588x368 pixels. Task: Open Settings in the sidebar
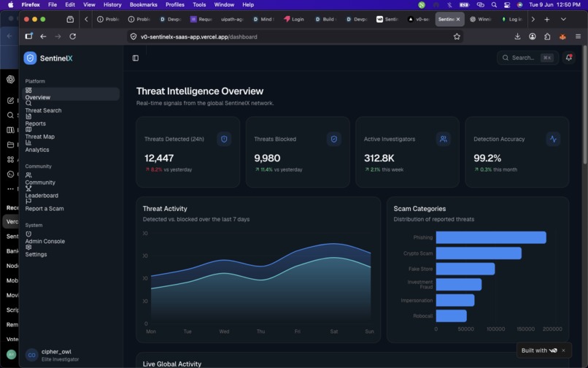72,251
